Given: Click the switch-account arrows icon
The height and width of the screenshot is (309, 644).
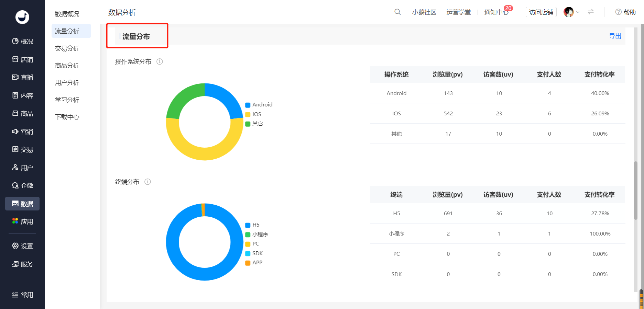Looking at the screenshot, I should tap(591, 12).
